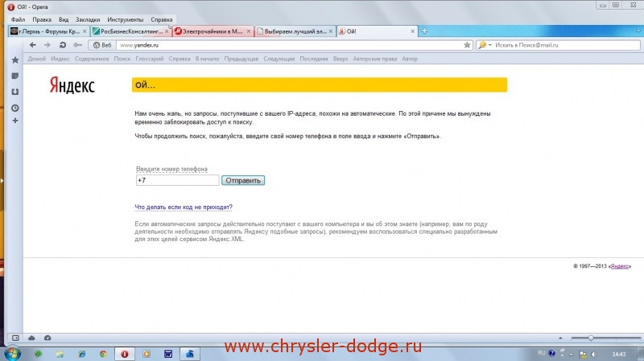
Task: Click 'Содержимое' in the navigation bar
Action: coord(92,59)
